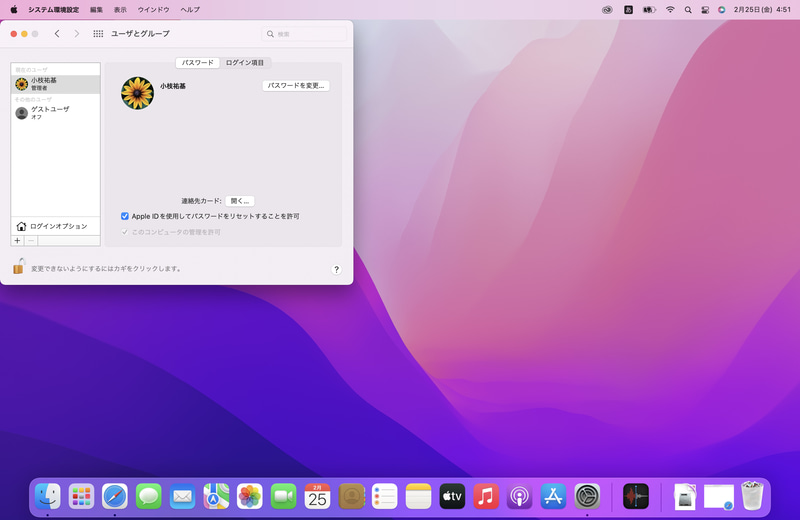Image resolution: width=800 pixels, height=520 pixels.
Task: Open Voice Memos from the Dock
Action: (636, 496)
